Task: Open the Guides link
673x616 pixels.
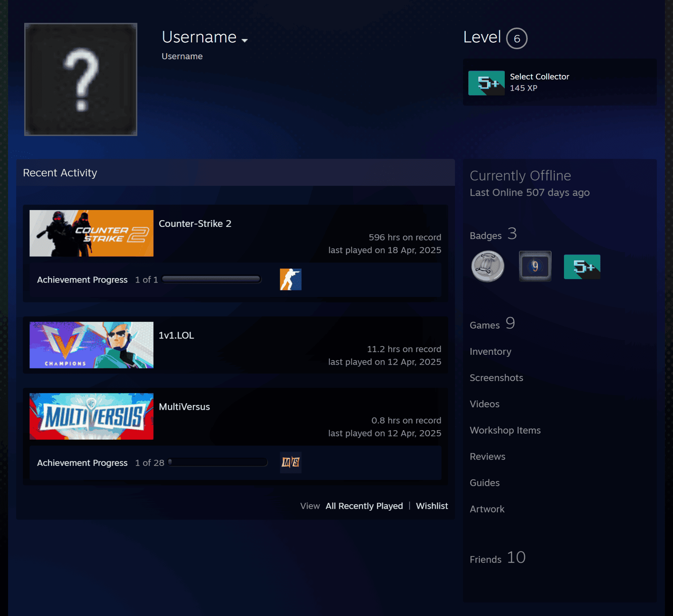Action: [484, 483]
